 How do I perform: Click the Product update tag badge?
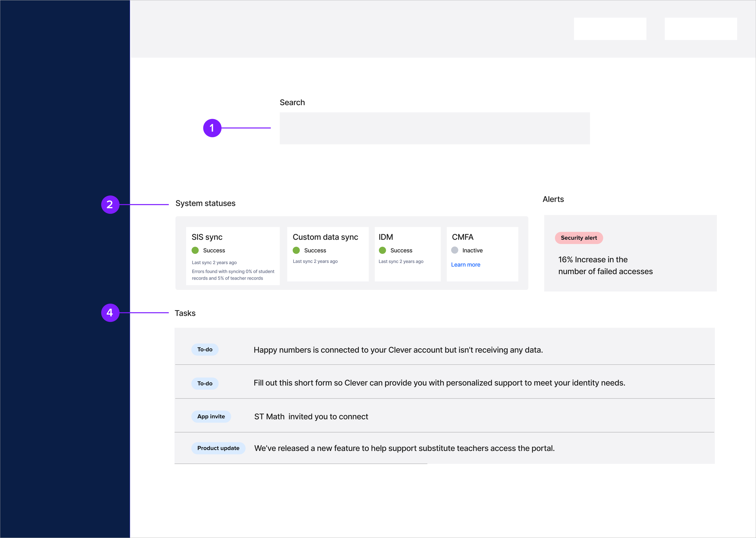[218, 448]
